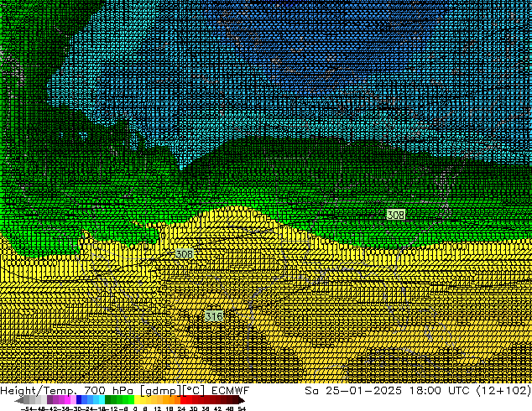Click the 'Height/Temp. 700 hPa' title text

[67, 390]
